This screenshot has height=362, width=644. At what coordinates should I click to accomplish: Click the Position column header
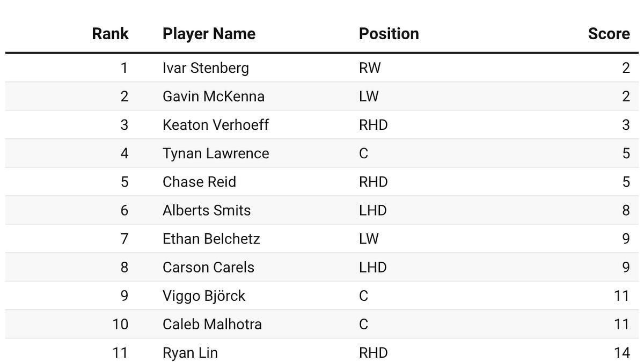[389, 34]
